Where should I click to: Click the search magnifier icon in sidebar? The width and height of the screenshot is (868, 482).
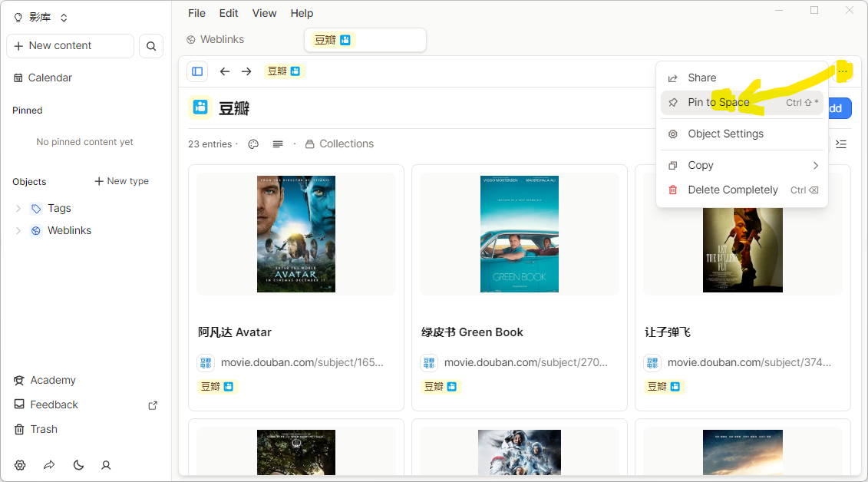tap(151, 46)
